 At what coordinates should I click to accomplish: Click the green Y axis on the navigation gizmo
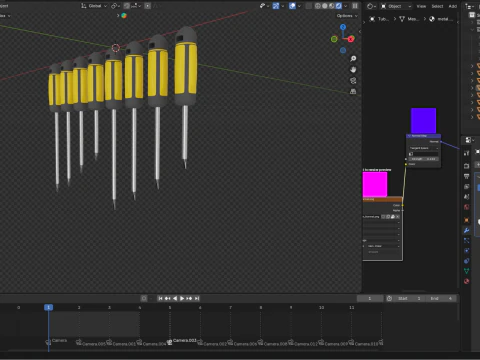(334, 39)
